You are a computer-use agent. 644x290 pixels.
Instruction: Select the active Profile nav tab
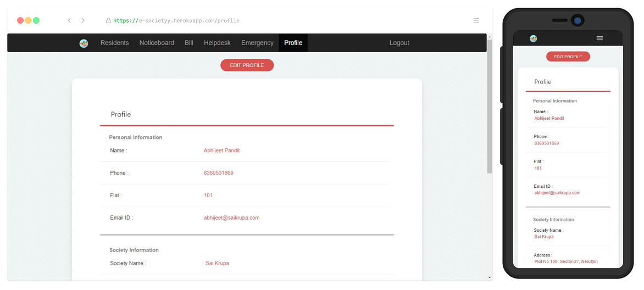(x=293, y=43)
